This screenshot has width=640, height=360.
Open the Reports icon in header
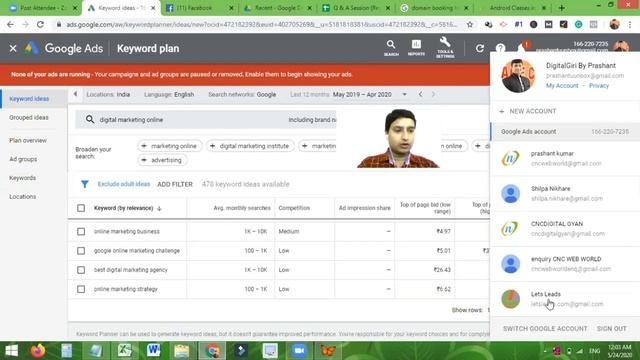point(416,48)
